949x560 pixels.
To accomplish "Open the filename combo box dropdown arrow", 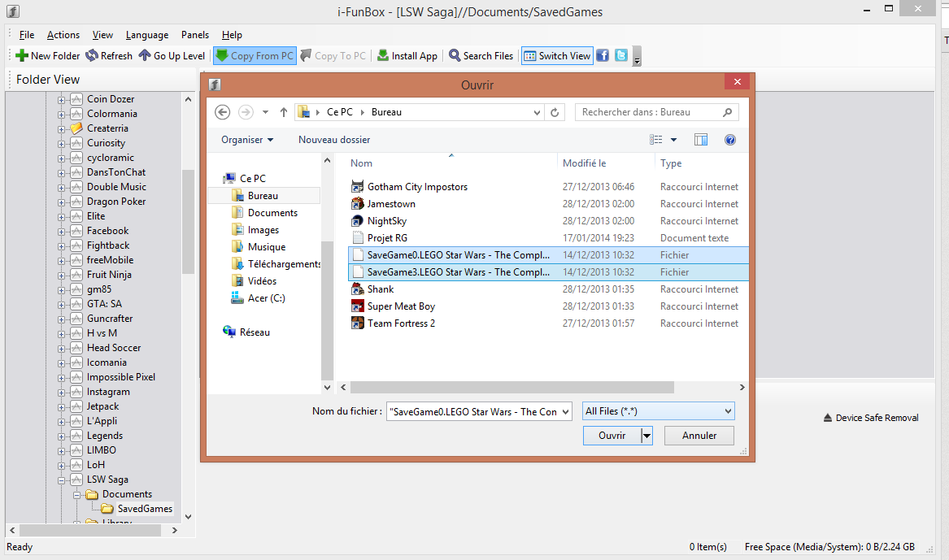I will pos(565,412).
